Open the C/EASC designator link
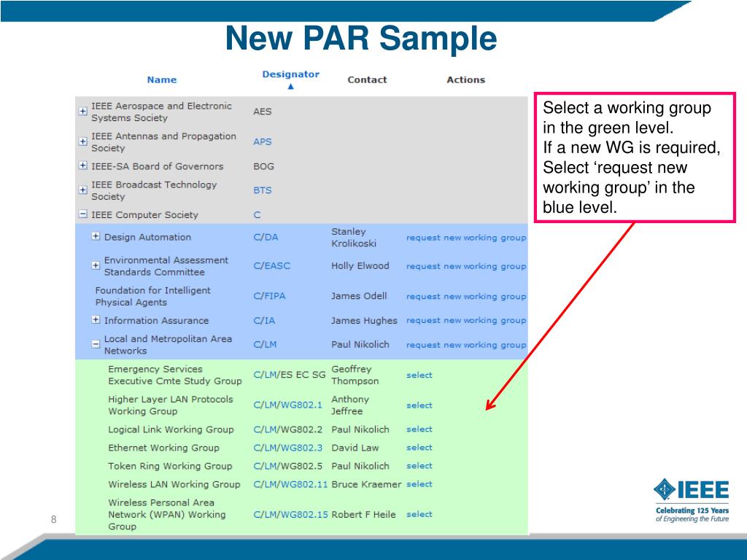The image size is (747, 560). click(x=271, y=265)
